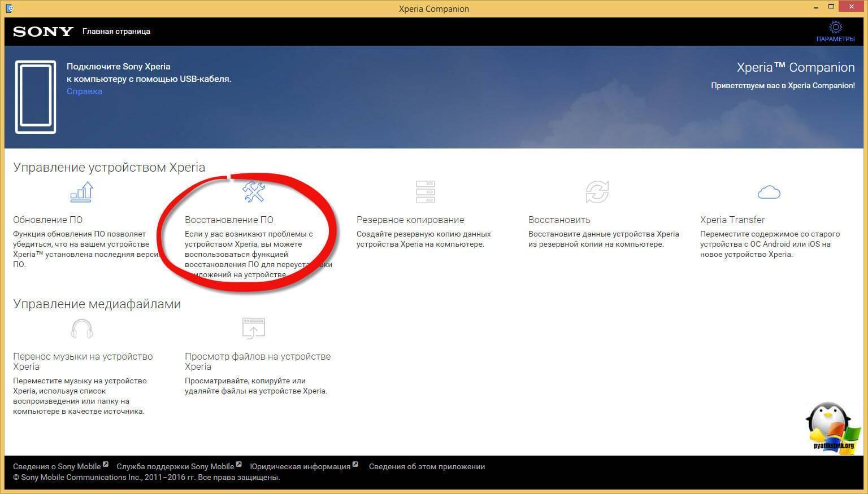Click the Справка help link
868x494 pixels.
[x=84, y=91]
